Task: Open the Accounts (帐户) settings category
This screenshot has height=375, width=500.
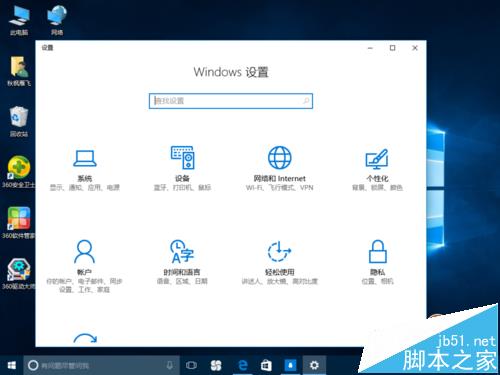Action: (84, 265)
